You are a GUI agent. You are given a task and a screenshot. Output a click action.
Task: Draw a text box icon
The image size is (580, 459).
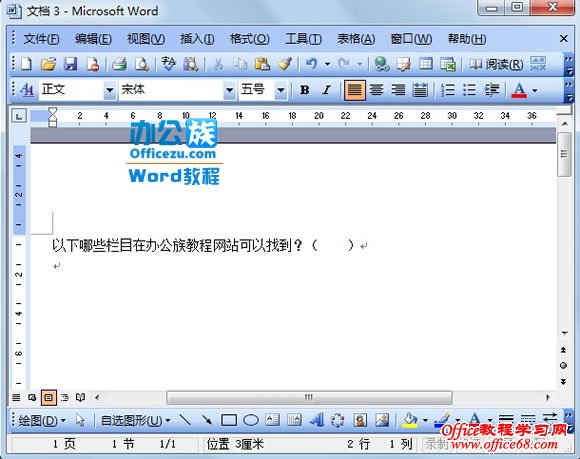(273, 420)
